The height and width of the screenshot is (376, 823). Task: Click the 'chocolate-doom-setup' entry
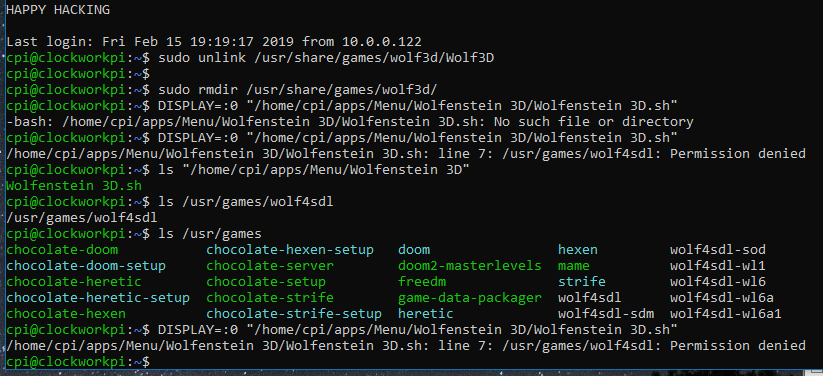pos(86,266)
